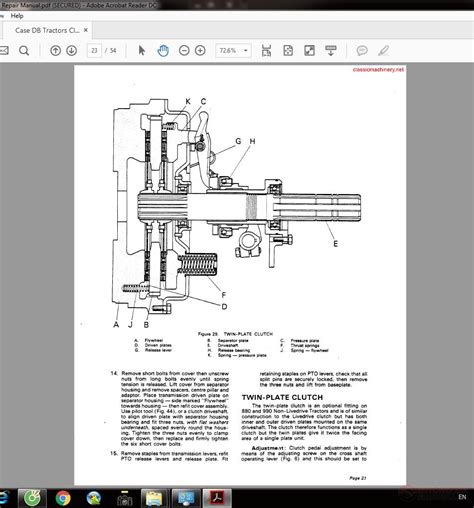
Task: Launch Google Chrome from the taskbar
Action: [63, 499]
